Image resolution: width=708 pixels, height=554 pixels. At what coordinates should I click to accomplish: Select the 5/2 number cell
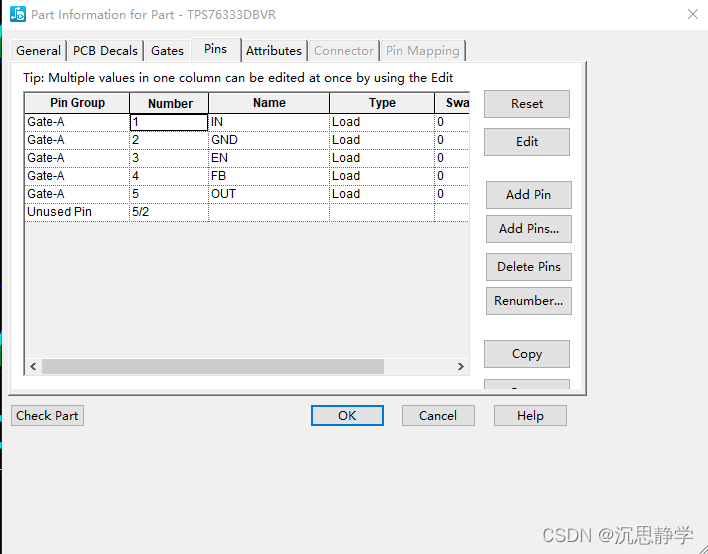pyautogui.click(x=169, y=212)
